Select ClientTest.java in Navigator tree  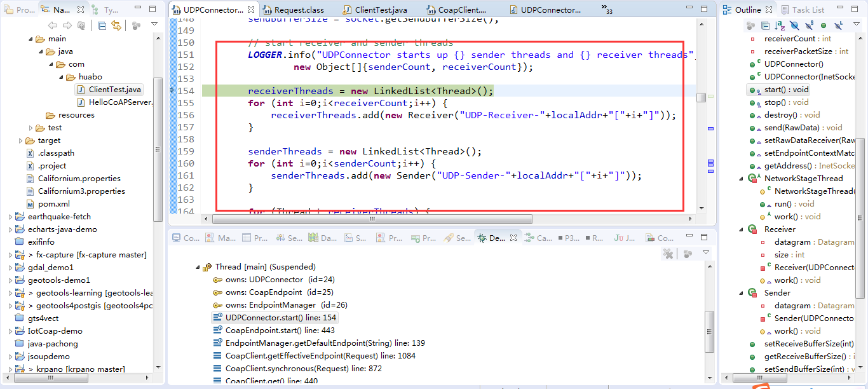click(109, 90)
